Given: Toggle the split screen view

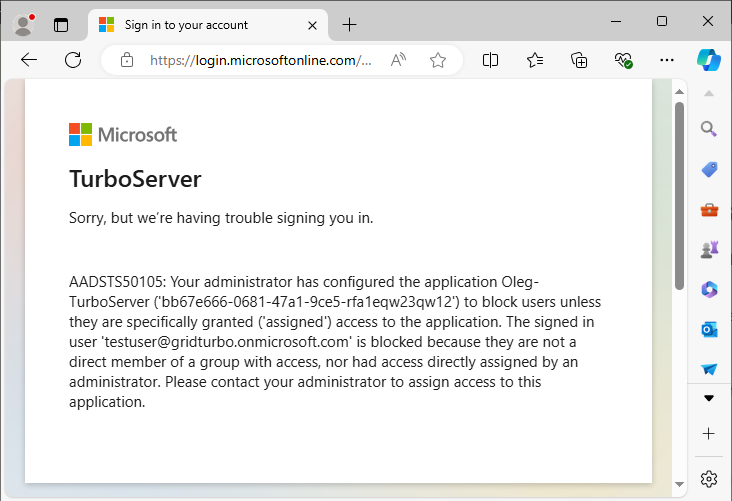Looking at the screenshot, I should [490, 60].
